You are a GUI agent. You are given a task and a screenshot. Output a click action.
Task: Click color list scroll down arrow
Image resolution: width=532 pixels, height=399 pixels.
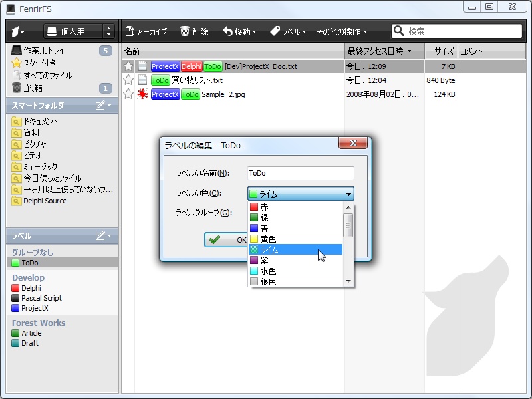[348, 281]
